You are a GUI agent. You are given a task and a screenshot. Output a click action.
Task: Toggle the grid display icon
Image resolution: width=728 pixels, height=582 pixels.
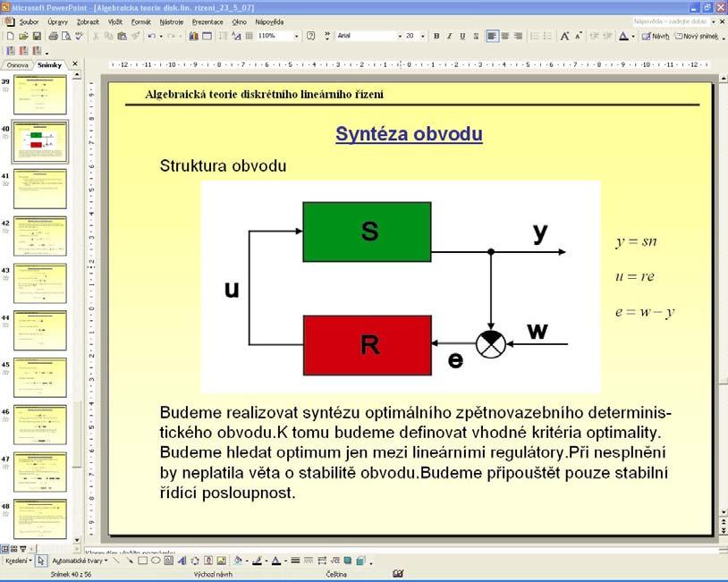coord(250,36)
